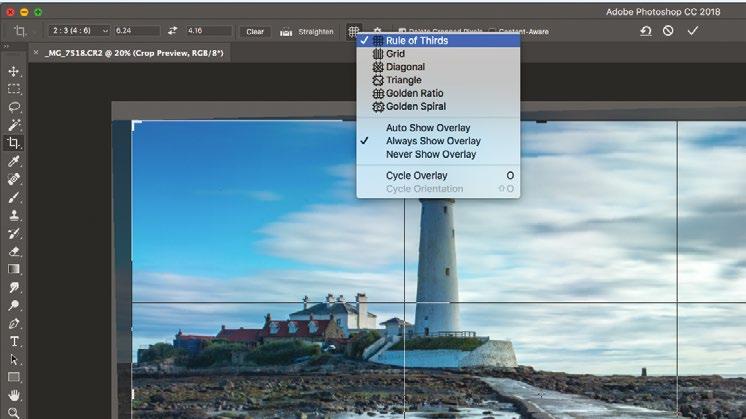Viewport: 746px width, 419px height.
Task: Open the overlay options grid icon
Action: click(353, 31)
